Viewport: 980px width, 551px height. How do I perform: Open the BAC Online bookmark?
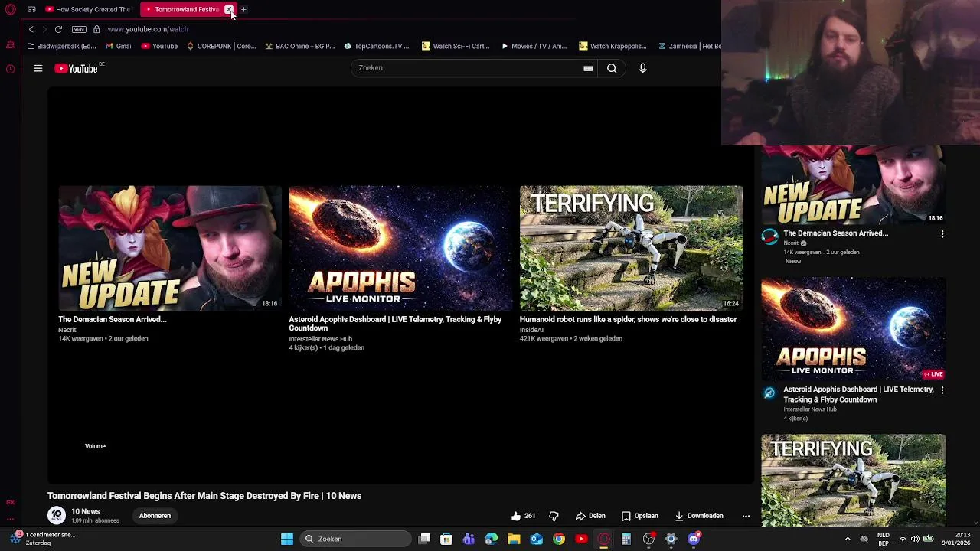pyautogui.click(x=300, y=46)
